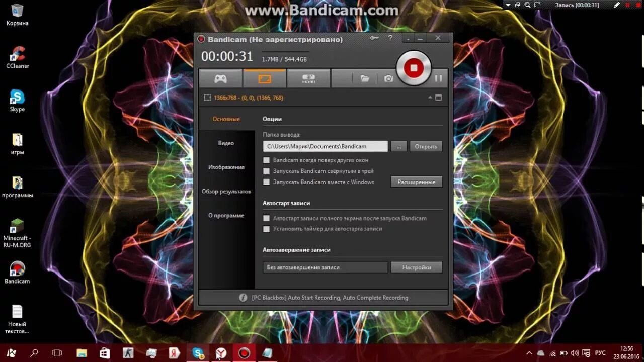The image size is (644, 362).
Task: Click the camera screenshot icon
Action: point(388,78)
